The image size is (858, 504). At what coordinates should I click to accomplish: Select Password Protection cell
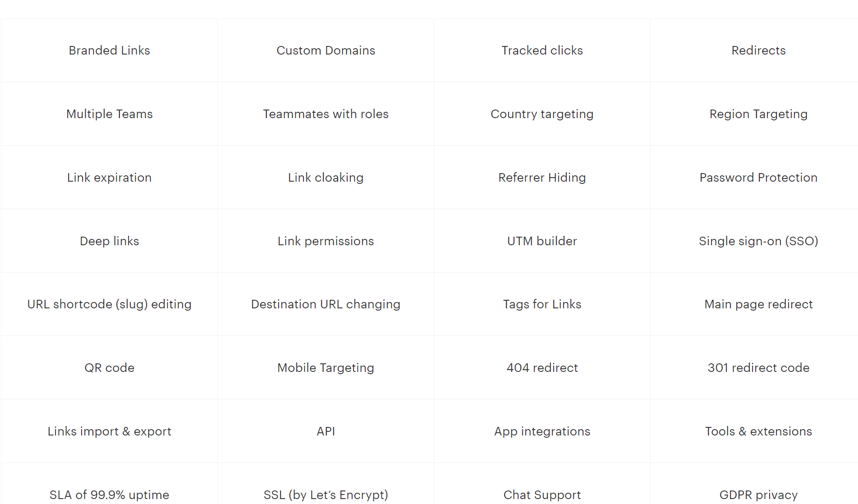[758, 178]
